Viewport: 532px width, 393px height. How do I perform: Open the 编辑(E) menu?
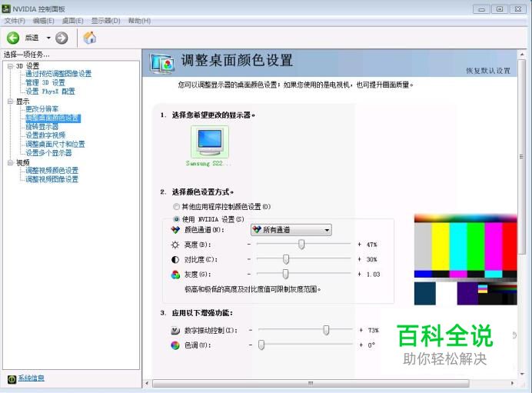pos(43,21)
